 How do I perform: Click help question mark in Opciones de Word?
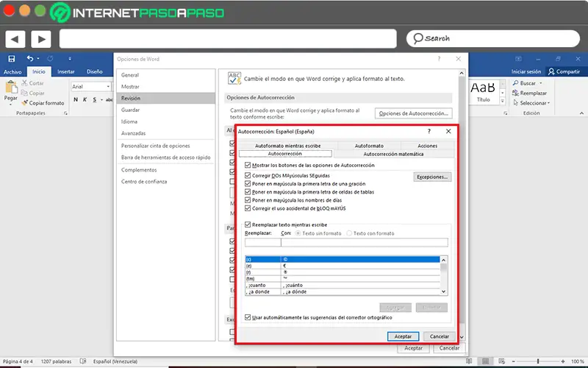[x=439, y=59]
